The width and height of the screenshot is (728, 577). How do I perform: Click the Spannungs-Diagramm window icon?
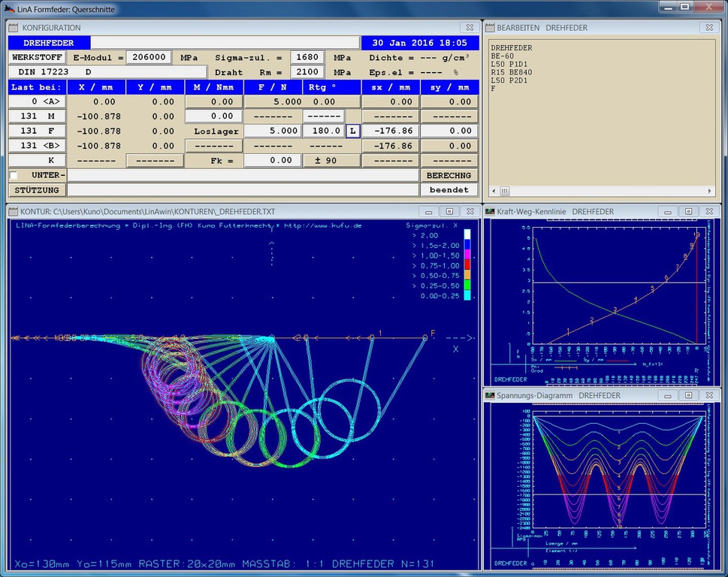click(489, 395)
